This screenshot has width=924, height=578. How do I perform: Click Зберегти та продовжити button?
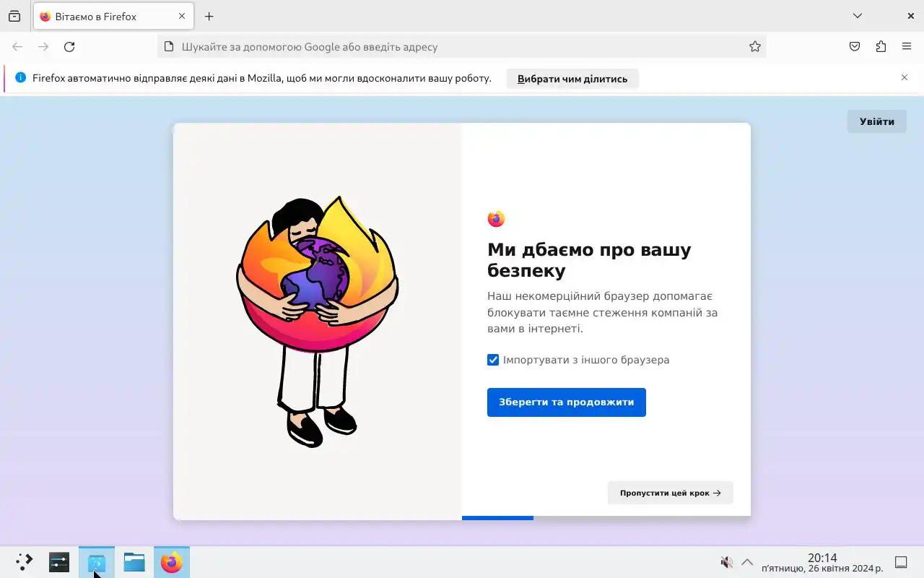coord(567,402)
